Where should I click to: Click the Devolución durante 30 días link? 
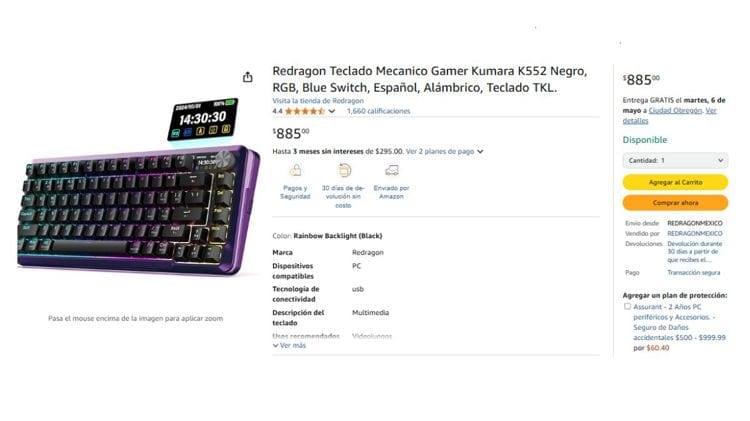click(695, 252)
